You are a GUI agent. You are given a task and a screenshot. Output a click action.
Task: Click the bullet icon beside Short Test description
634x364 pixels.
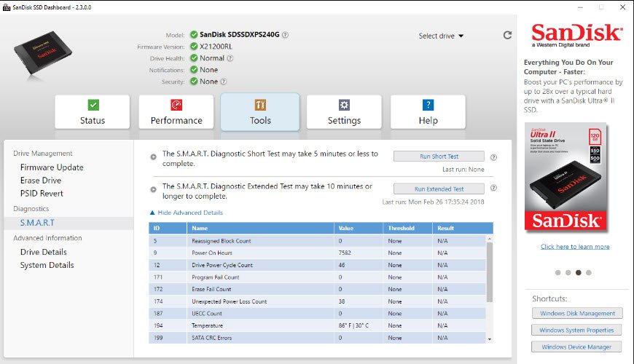point(153,157)
